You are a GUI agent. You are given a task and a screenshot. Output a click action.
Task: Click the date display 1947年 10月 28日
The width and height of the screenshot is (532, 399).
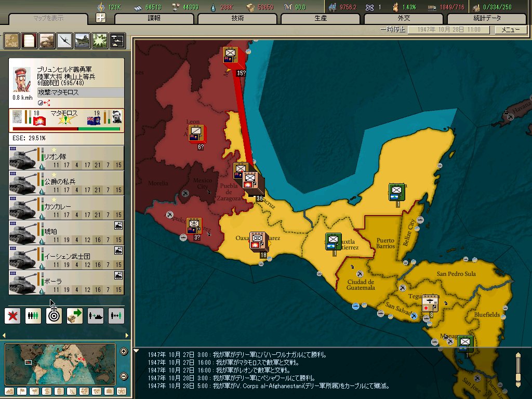(x=449, y=30)
